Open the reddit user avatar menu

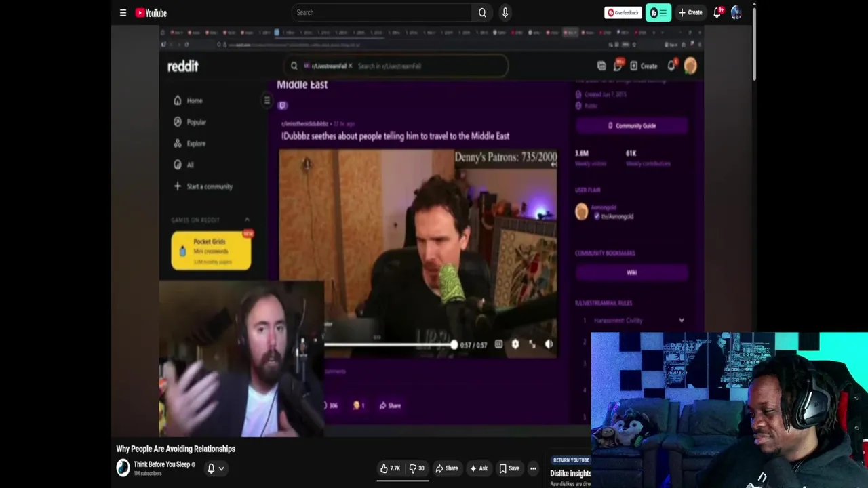690,66
